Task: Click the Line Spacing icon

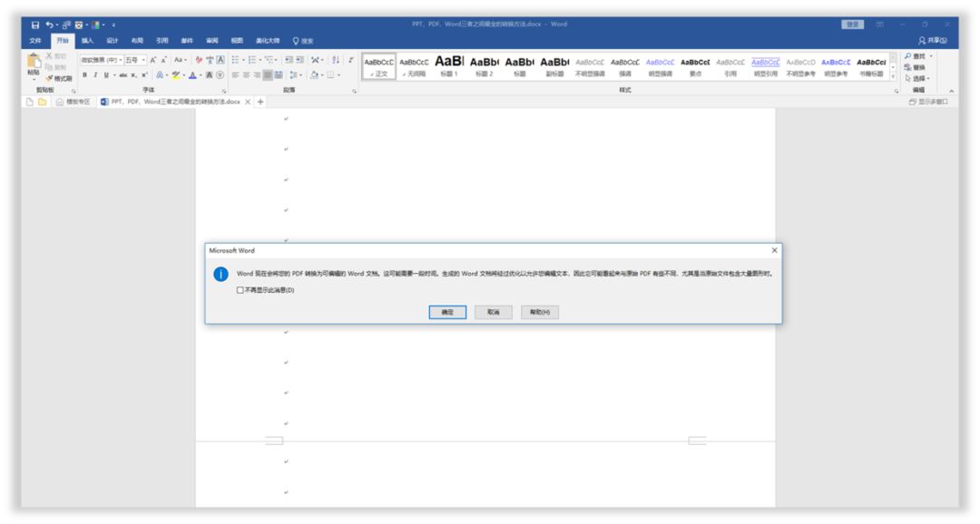Action: [296, 75]
